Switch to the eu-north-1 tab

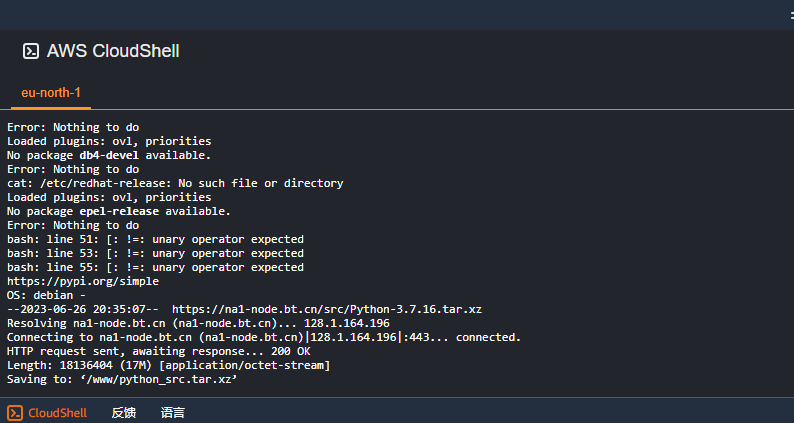pos(51,93)
